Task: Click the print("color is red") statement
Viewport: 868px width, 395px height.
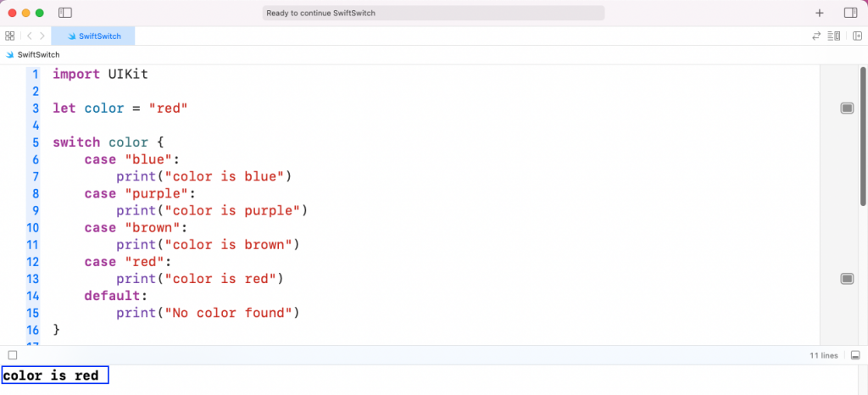Action: click(x=200, y=278)
